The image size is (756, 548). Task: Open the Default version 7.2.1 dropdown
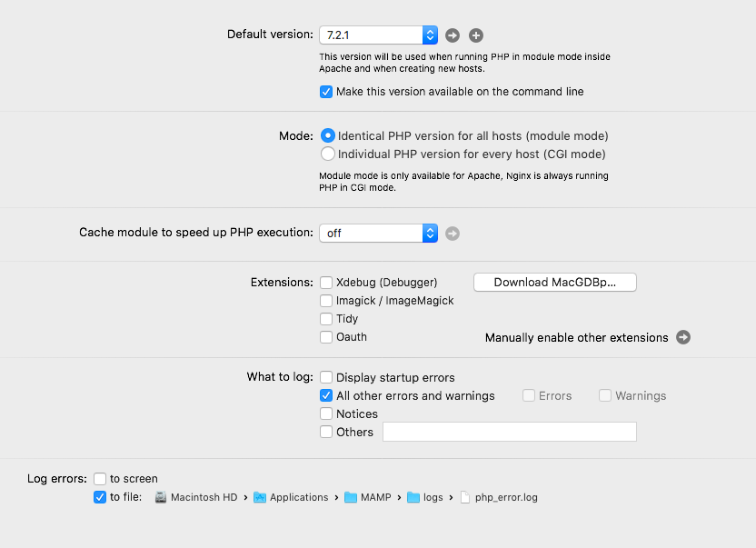(x=378, y=35)
